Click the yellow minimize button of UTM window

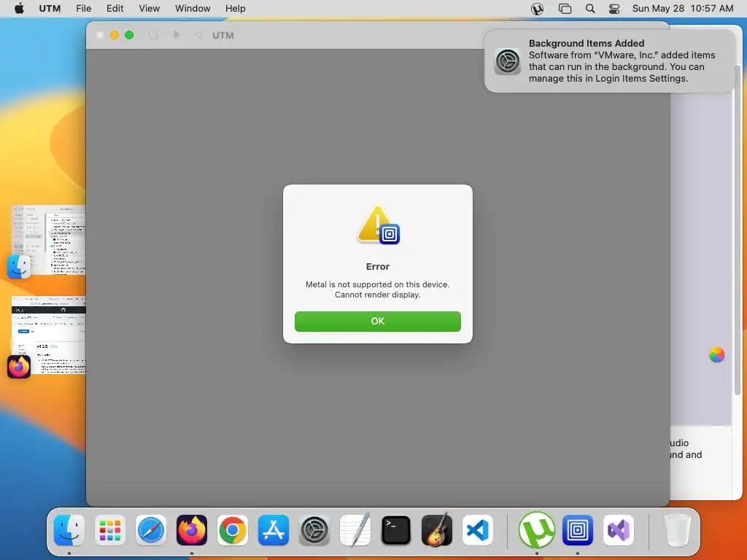tap(115, 35)
